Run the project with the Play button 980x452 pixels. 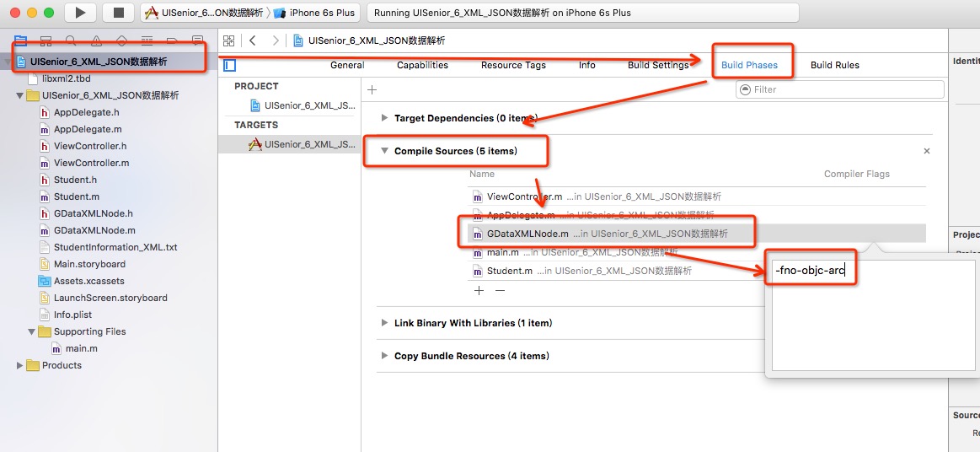[80, 12]
